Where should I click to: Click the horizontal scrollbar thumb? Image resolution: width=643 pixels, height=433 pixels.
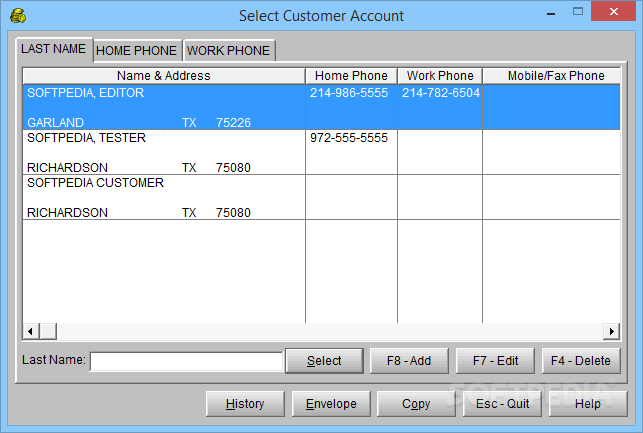(48, 331)
